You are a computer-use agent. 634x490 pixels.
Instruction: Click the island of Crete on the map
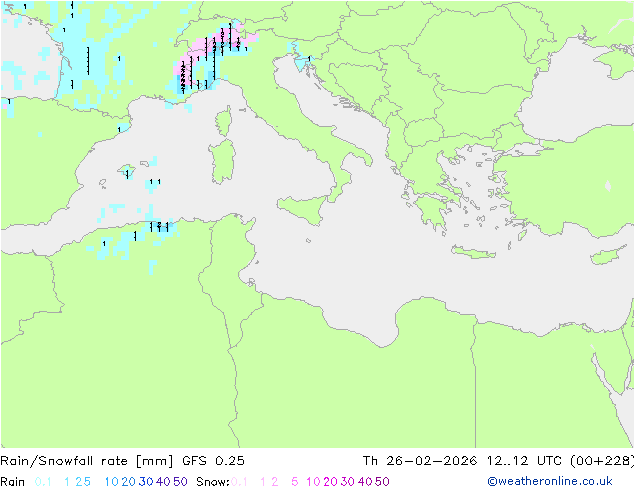click(x=473, y=252)
